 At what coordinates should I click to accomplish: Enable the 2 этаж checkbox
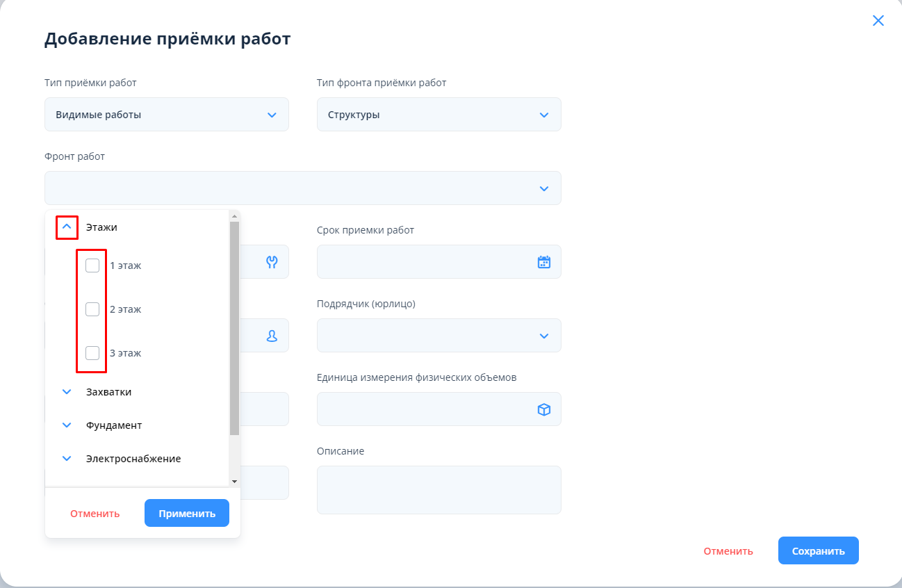(92, 309)
